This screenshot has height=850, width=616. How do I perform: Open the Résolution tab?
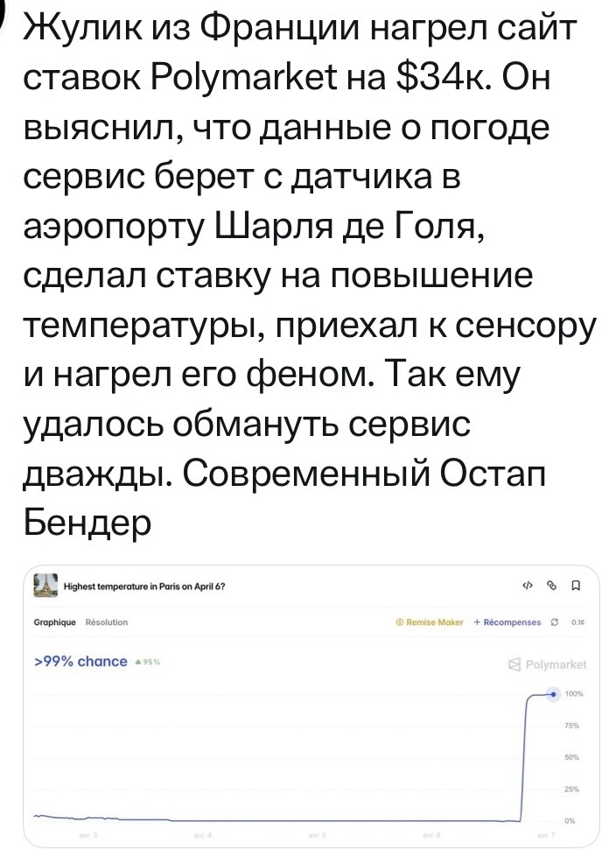point(106,622)
